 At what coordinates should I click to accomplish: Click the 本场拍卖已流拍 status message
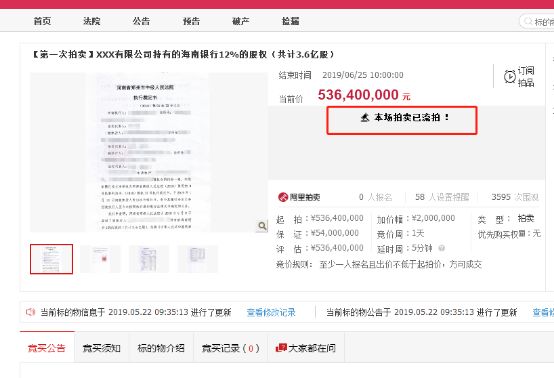(x=412, y=117)
